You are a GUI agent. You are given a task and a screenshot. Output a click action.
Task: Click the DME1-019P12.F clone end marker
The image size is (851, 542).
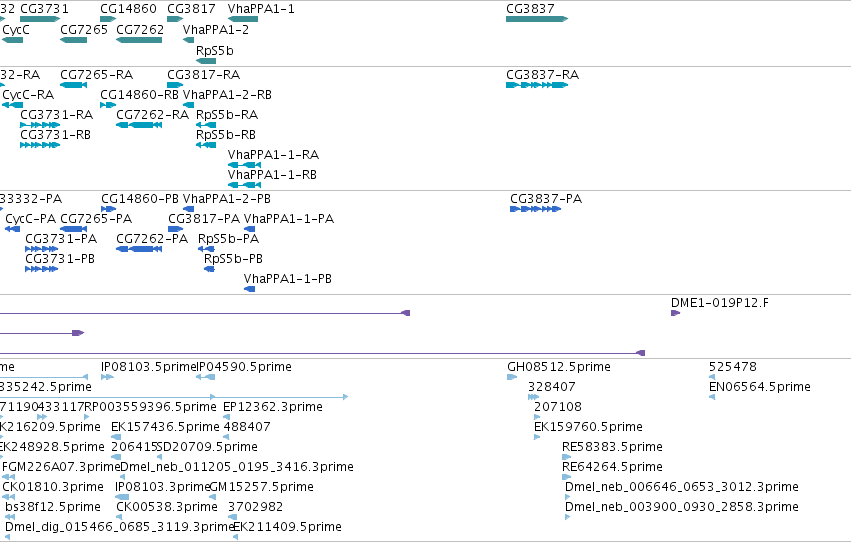tap(675, 314)
